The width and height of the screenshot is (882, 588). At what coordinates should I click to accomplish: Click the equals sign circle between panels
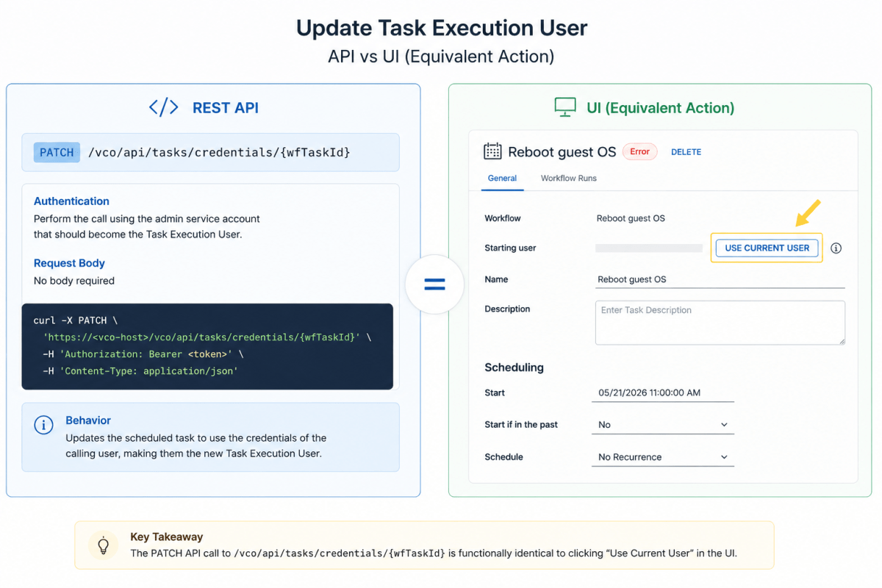pyautogui.click(x=435, y=284)
